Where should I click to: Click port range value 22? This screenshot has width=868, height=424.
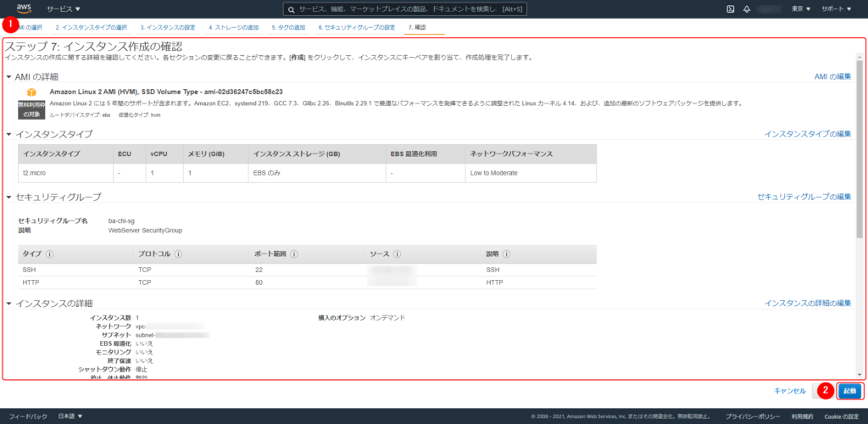click(259, 271)
